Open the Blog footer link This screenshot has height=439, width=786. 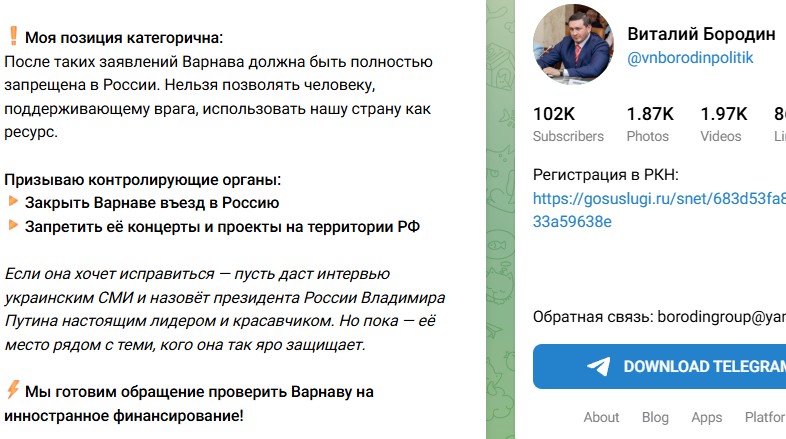pos(655,417)
